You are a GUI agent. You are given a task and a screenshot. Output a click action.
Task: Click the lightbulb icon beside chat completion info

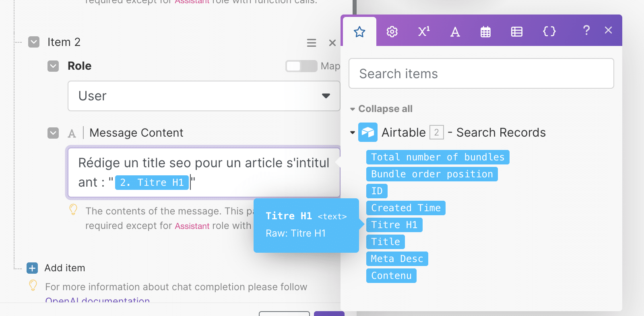pos(33,285)
